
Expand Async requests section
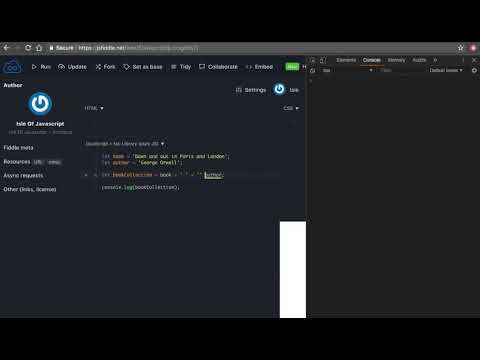coord(23,175)
